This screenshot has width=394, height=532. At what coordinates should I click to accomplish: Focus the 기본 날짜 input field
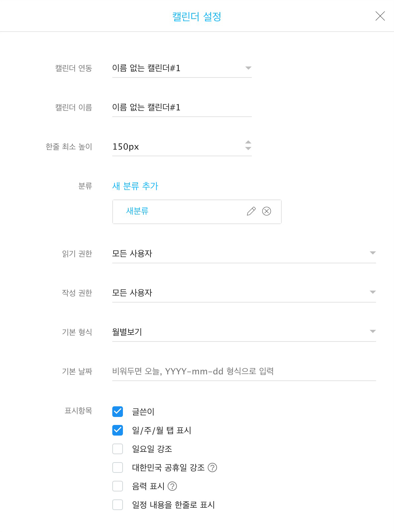coord(244,371)
